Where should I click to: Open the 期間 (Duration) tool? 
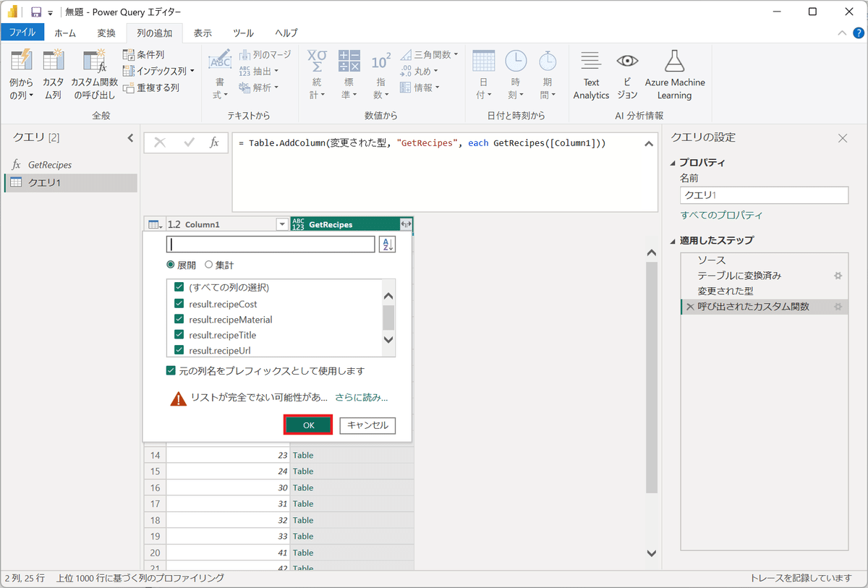[548, 74]
